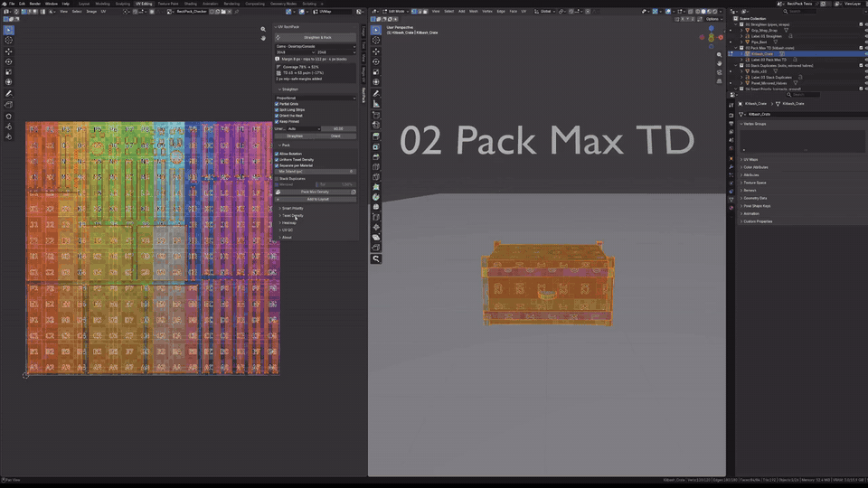
Task: Select the Grab sculpt tool in UV editor
Action: coord(8,117)
